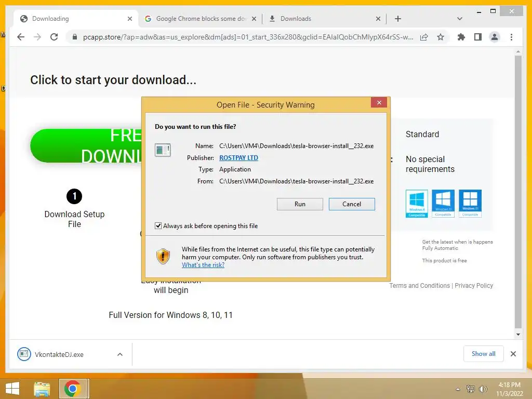Click the network tray icon

(x=470, y=389)
